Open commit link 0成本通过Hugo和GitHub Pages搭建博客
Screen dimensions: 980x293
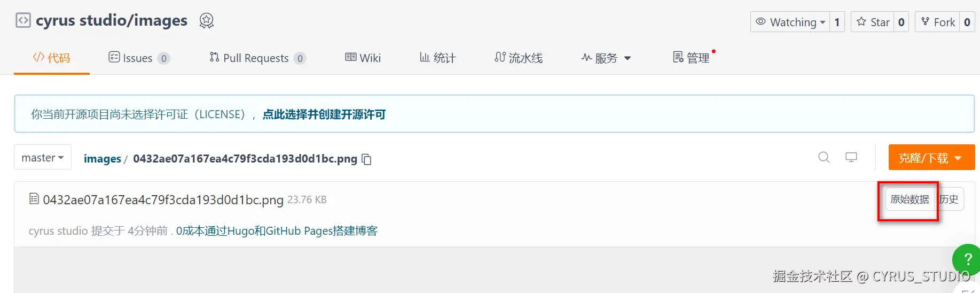277,231
